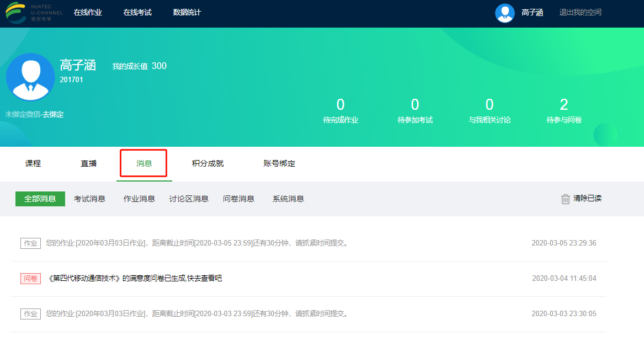The image size is (644, 341).
Task: Switch to the 直播 tab
Action: coord(88,164)
